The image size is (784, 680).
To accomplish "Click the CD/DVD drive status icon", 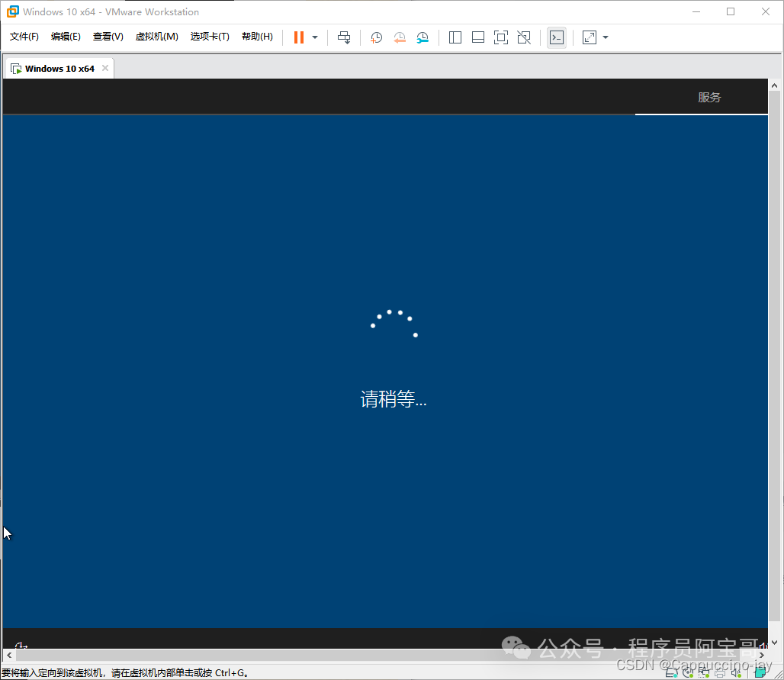I will pos(688,673).
